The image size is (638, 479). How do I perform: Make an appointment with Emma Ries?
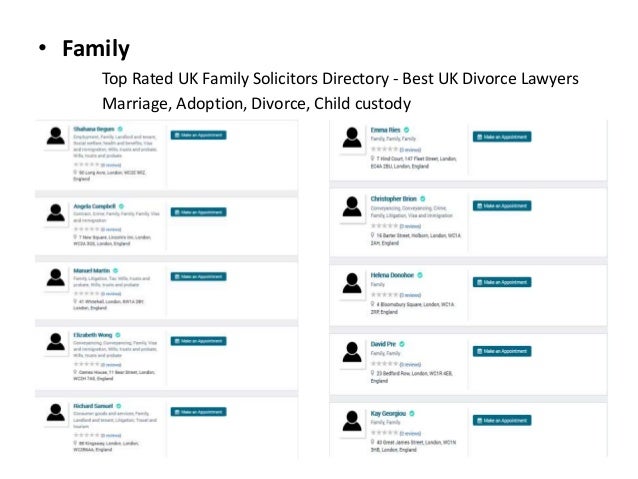pyautogui.click(x=502, y=137)
